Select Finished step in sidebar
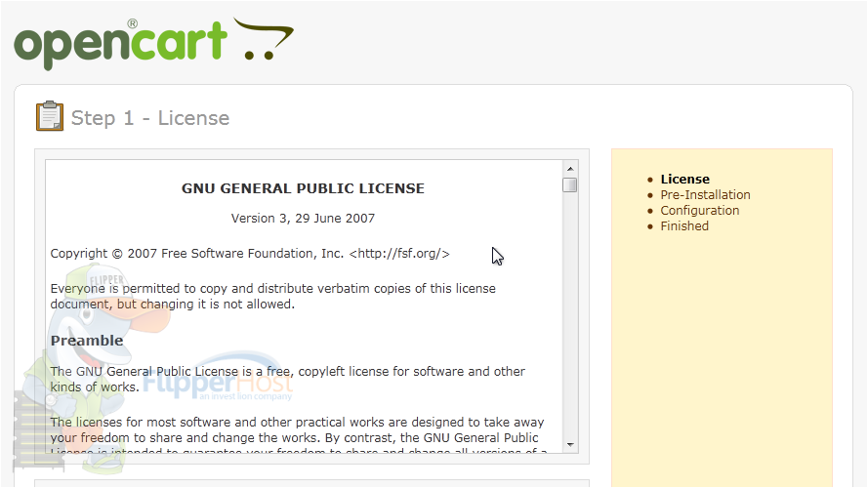Screen dimensions: 868x488 684,225
